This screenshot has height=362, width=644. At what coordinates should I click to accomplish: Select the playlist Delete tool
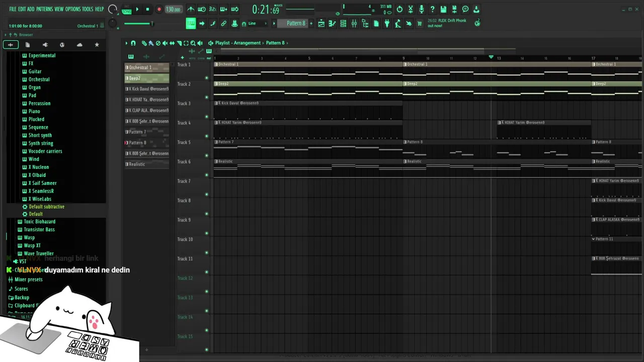coord(158,43)
